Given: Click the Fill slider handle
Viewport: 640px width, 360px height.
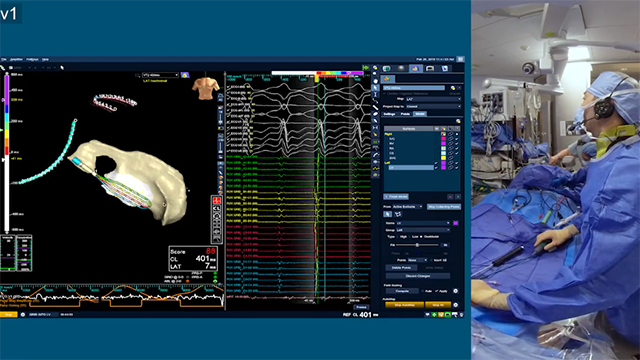Looking at the screenshot, I should [417, 245].
